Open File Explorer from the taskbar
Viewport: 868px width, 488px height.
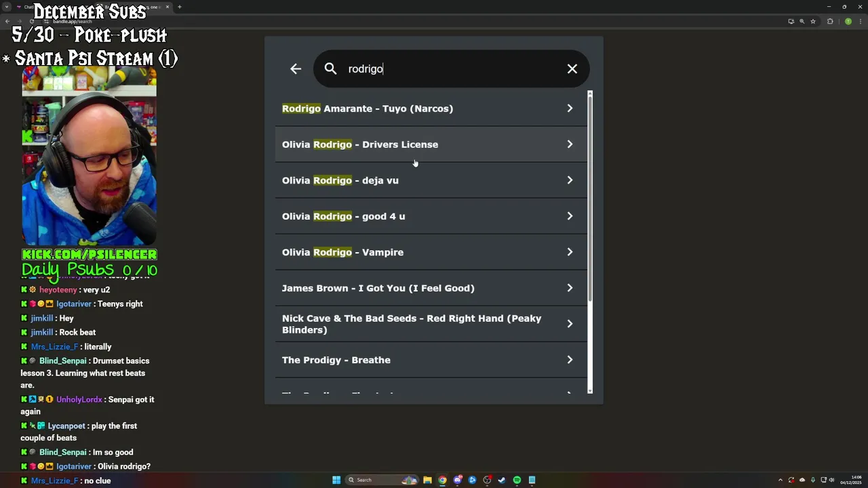427,480
